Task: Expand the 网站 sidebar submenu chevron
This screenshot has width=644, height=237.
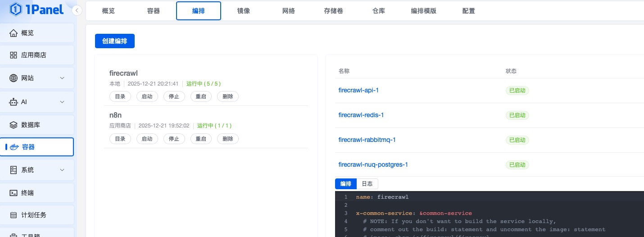Action: tap(62, 78)
